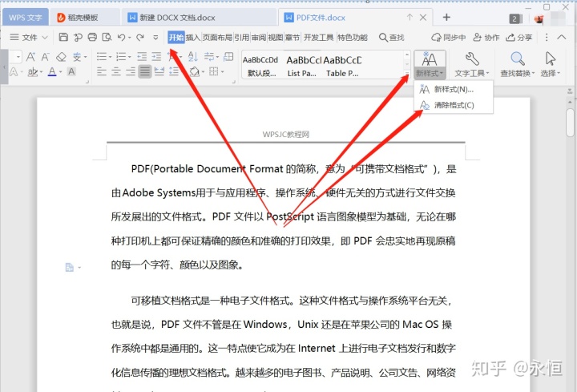
Task: Click the export/output icon next to Save
Action: pos(78,37)
